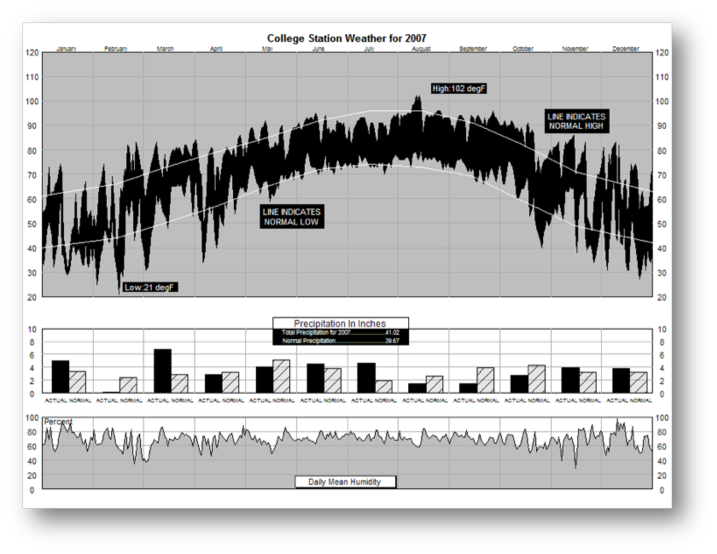The width and height of the screenshot is (717, 554).
Task: Select the Low:21 degF annotation label
Action: click(150, 287)
